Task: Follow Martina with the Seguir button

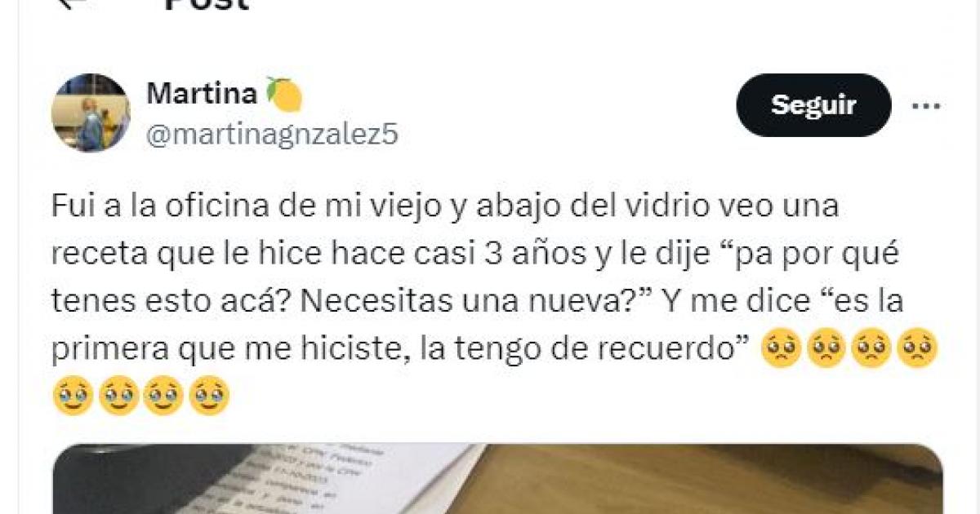Action: (x=813, y=105)
